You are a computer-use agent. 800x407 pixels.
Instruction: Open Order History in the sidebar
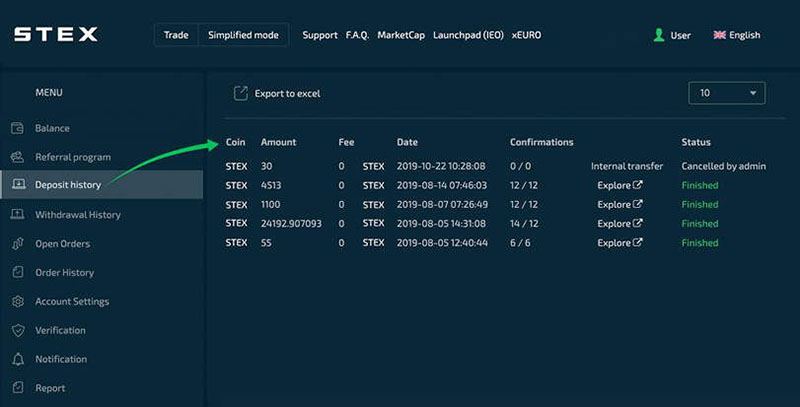pos(64,273)
